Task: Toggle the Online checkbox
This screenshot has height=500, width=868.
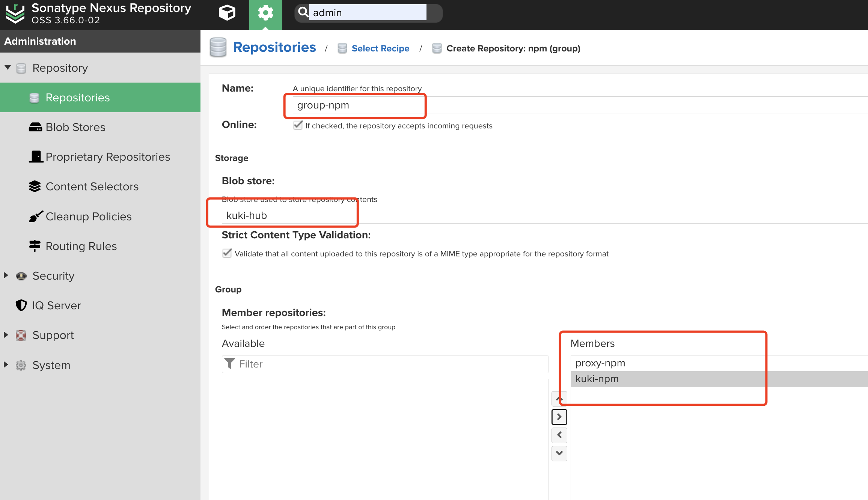Action: tap(298, 125)
